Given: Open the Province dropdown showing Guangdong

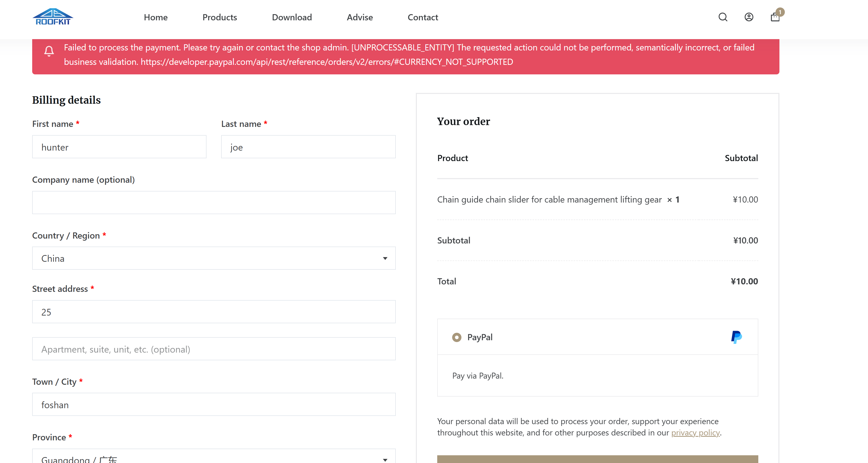Looking at the screenshot, I should coord(214,456).
